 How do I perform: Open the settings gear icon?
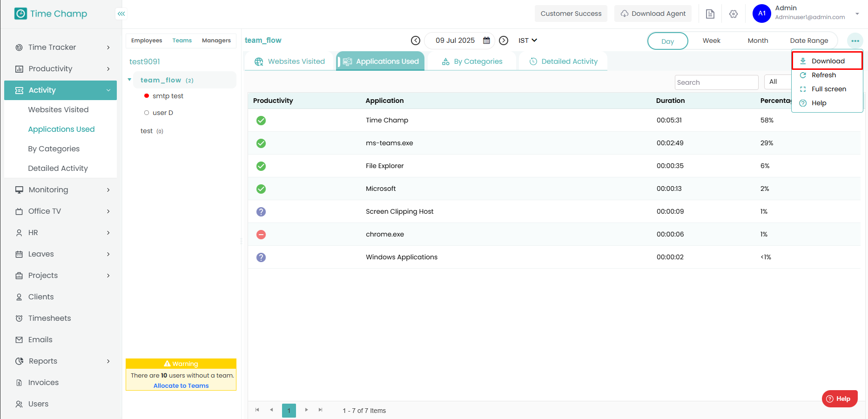[733, 14]
